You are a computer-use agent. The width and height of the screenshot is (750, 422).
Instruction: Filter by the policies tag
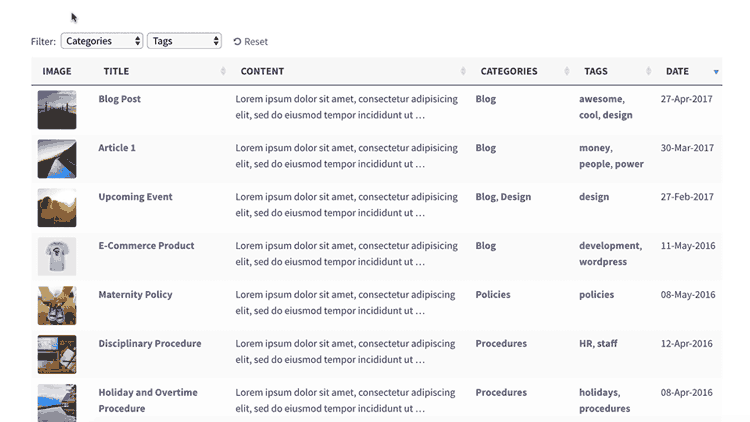[596, 295]
